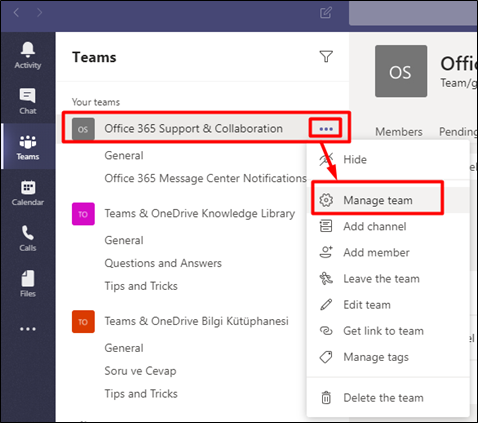Open Chat in the sidebar

click(28, 101)
